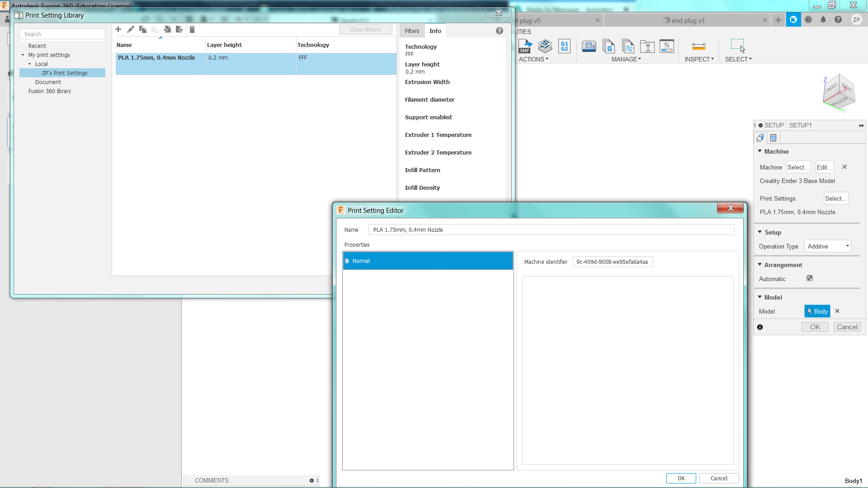Screen dimensions: 868x488
Task: Open the Operation Type Additive dropdown
Action: click(828, 246)
